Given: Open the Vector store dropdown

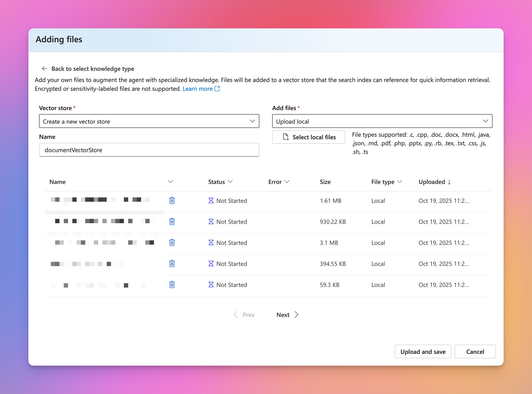Looking at the screenshot, I should 149,121.
